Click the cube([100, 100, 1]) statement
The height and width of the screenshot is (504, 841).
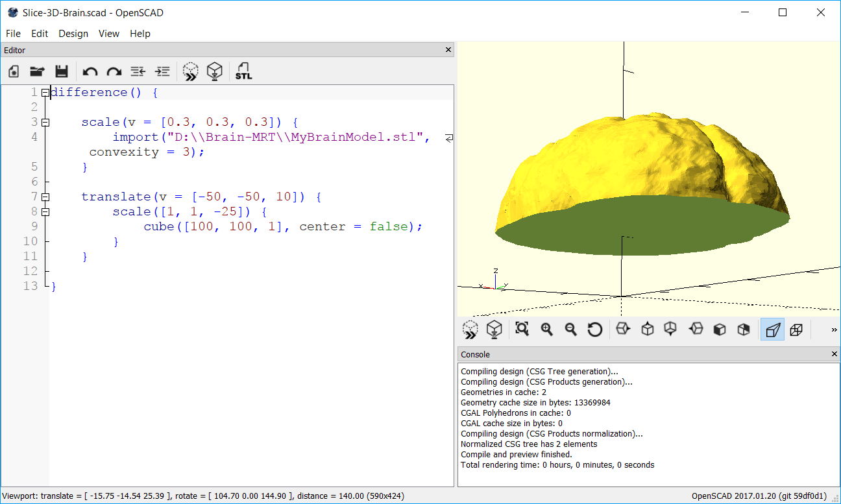283,227
